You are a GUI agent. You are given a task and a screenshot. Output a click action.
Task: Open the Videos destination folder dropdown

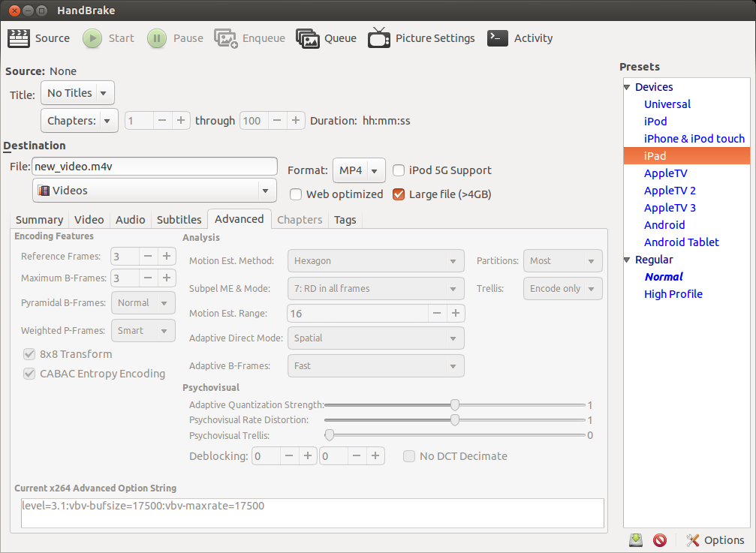[155, 191]
